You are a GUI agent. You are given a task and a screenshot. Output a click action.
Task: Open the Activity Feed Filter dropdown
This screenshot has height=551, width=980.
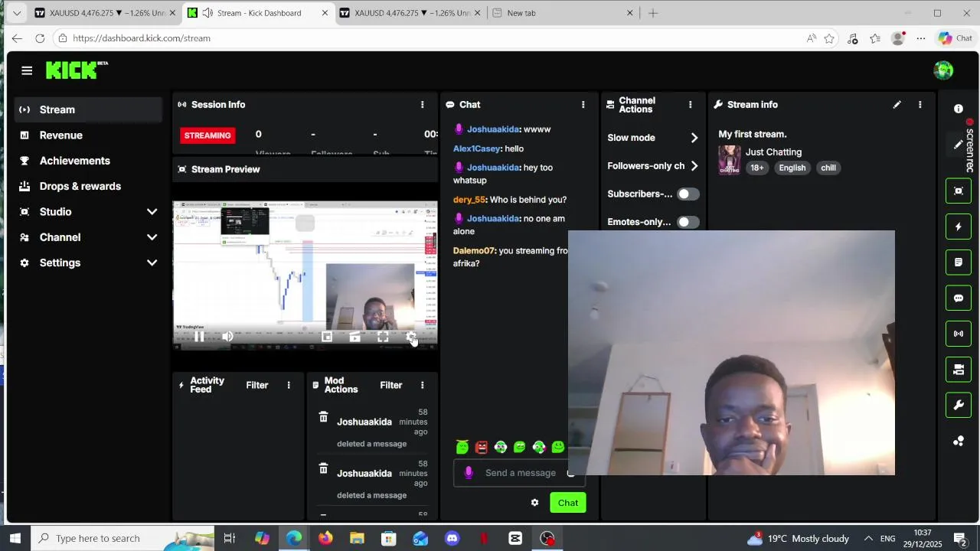tap(256, 385)
